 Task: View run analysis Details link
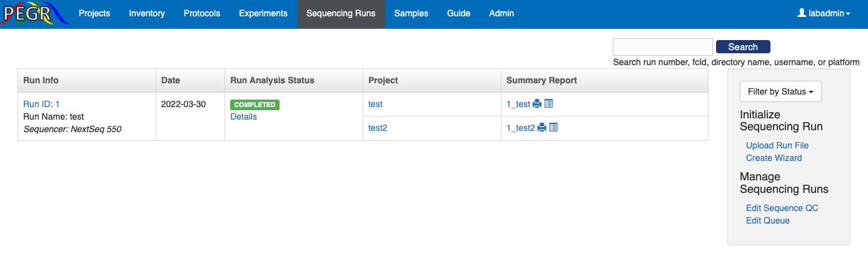click(x=243, y=116)
